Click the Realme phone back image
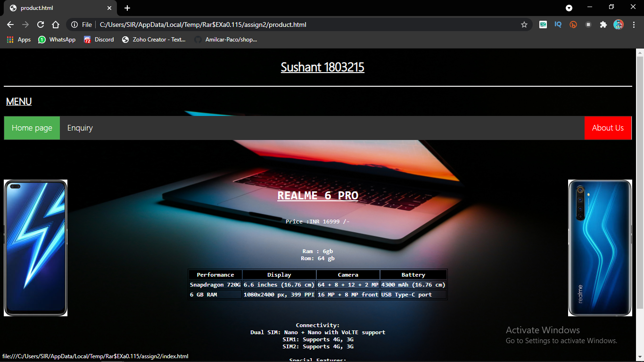Viewport: 644px width, 362px height. pyautogui.click(x=600, y=248)
